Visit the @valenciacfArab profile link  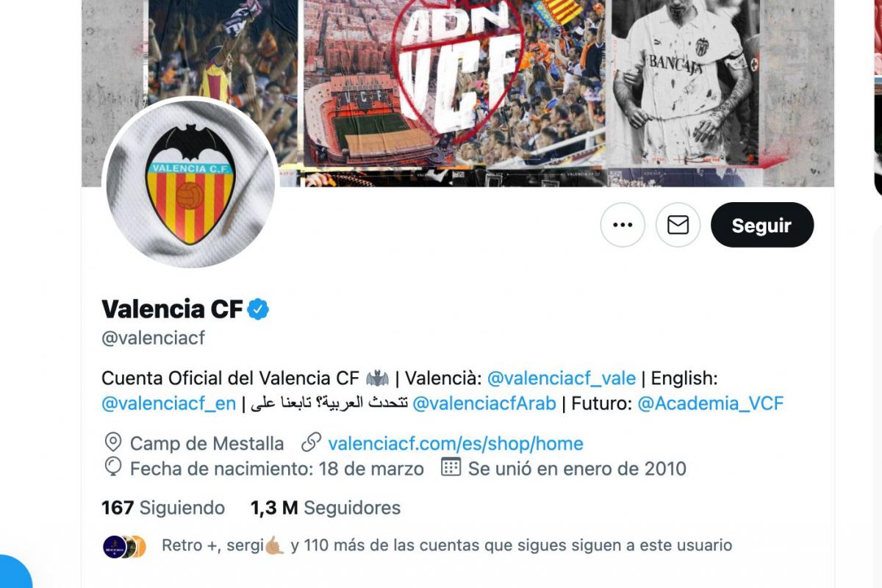(x=484, y=403)
